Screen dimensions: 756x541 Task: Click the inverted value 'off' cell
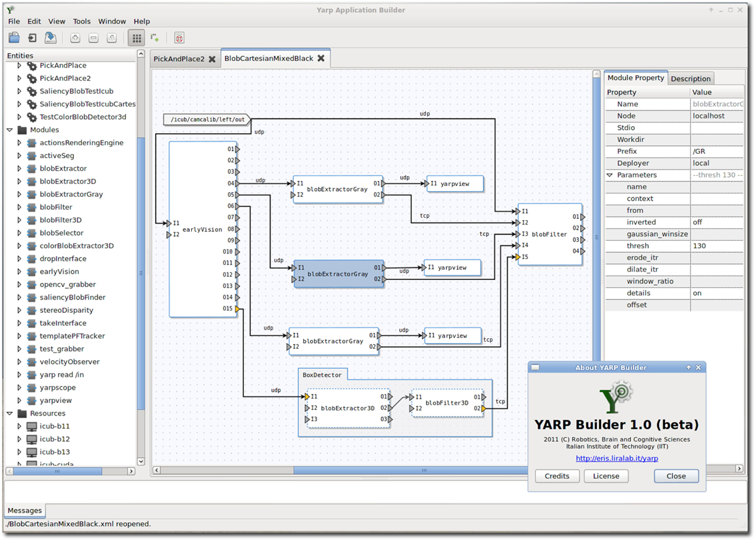(x=717, y=223)
